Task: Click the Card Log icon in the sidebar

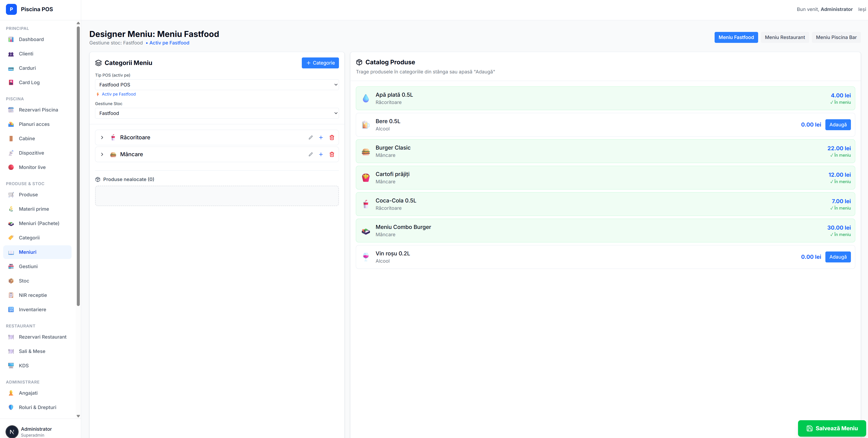Action: (11, 83)
